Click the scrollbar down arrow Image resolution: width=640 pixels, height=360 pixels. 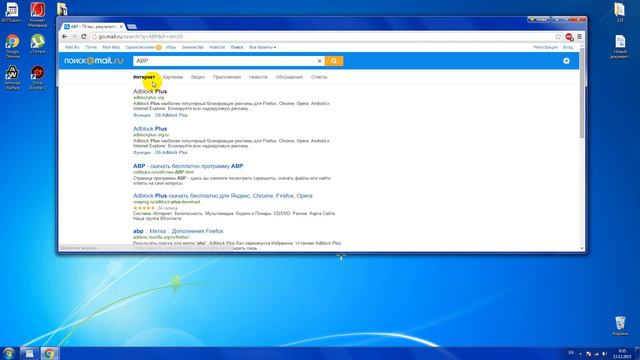582,248
